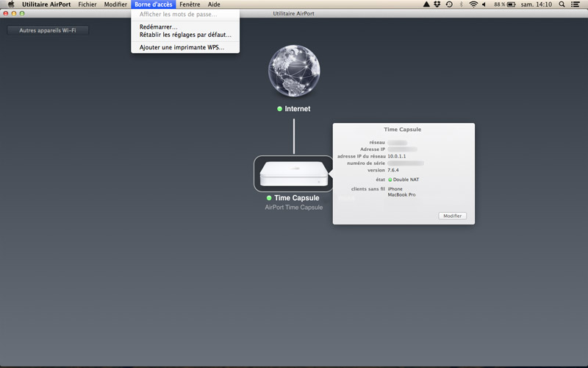Click the sam. 14:10 clock
Viewport: 588px width, 368px height.
pyautogui.click(x=537, y=4)
